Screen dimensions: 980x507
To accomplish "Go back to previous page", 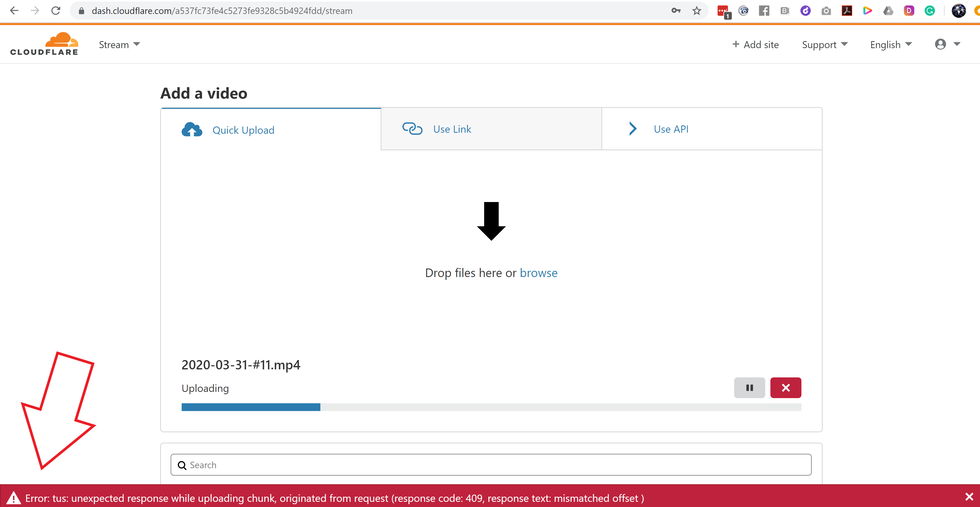I will click(14, 11).
